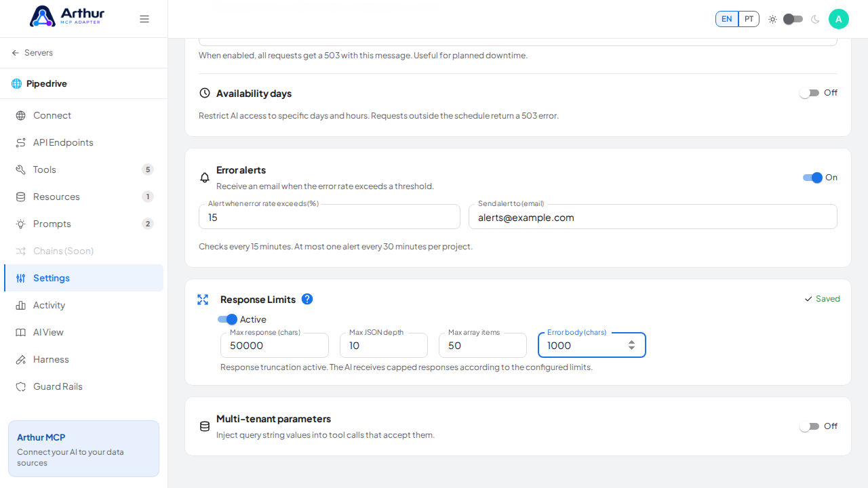Click the AI View book icon
868x488 pixels.
tap(21, 332)
